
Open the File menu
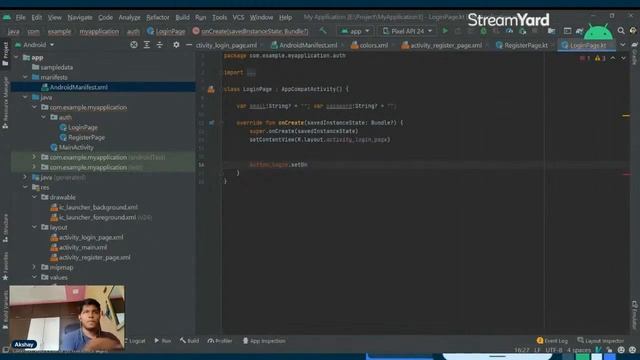tap(20, 18)
